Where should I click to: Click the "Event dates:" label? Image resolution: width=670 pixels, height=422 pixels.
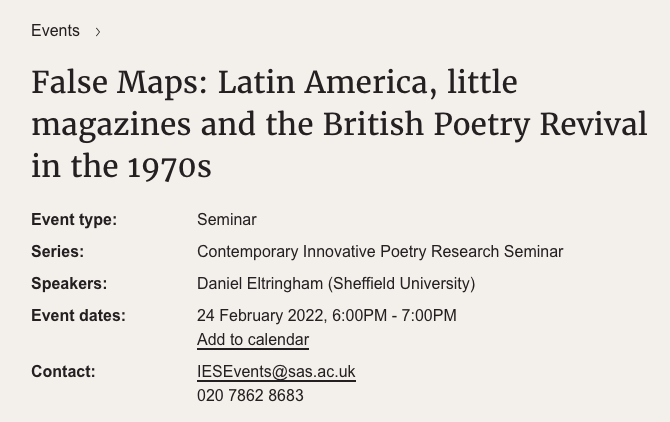(x=78, y=316)
